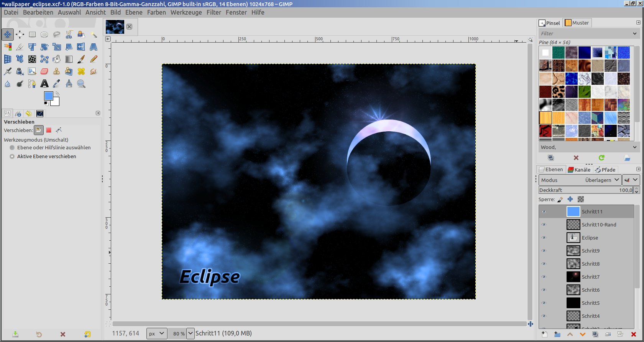This screenshot has width=644, height=342.
Task: Delete layer using red X icon
Action: pos(633,334)
